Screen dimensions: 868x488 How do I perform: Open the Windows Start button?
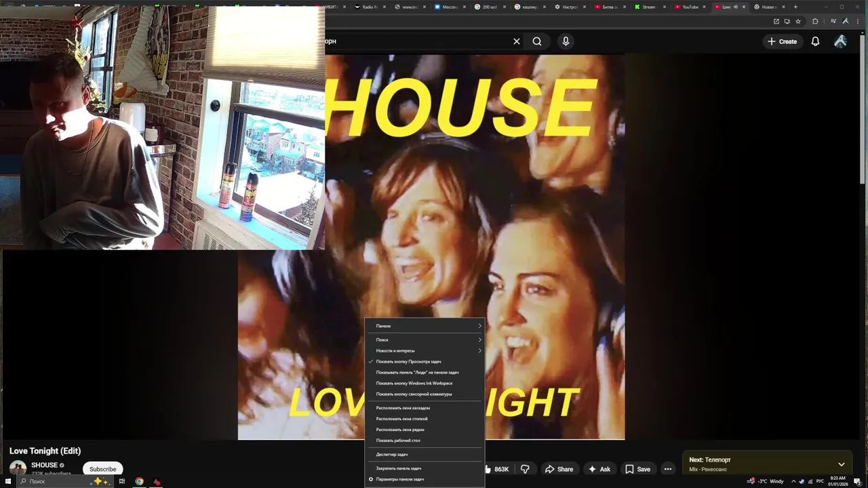[x=7, y=481]
